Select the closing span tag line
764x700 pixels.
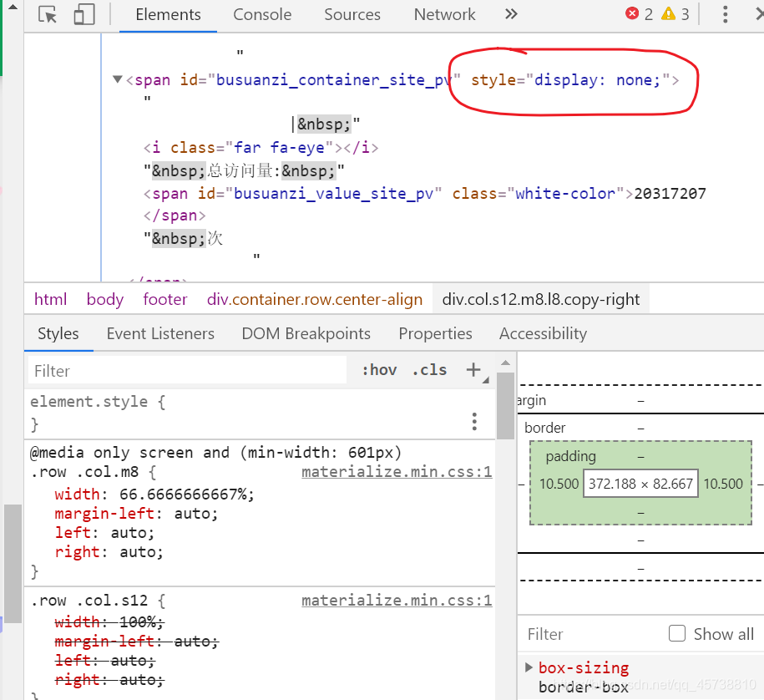pos(175,216)
